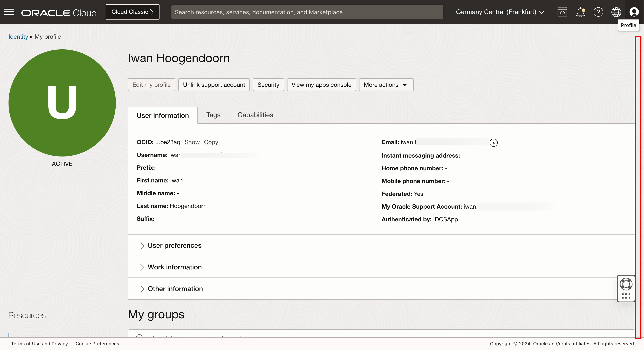This screenshot has width=644, height=350.
Task: Open the Cloud Shell developer tools icon
Action: coord(562,12)
